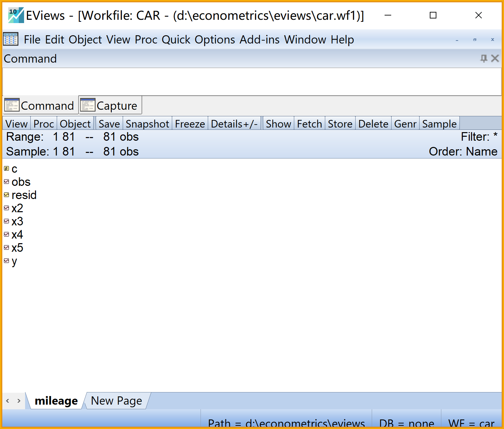Select the resid series icon
The image size is (504, 429).
click(6, 195)
